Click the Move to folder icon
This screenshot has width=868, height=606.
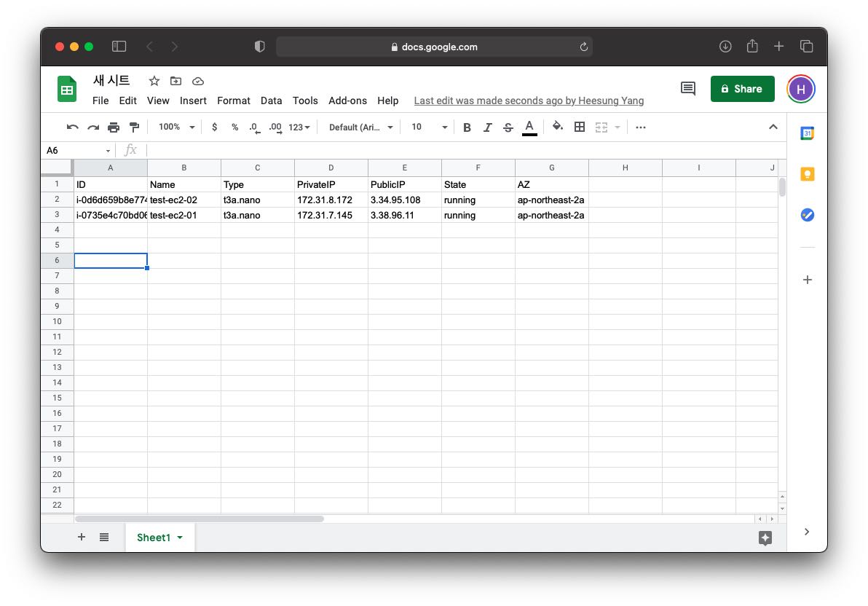point(175,82)
